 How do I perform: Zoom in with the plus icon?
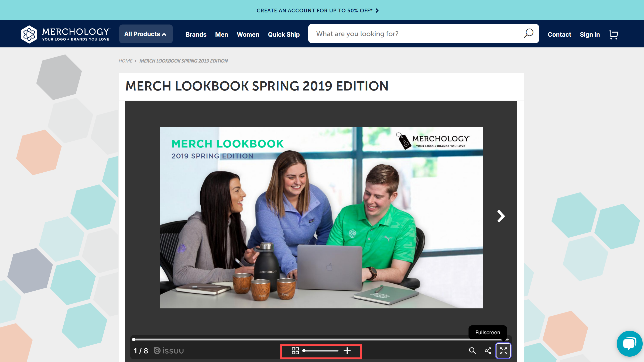tap(347, 351)
